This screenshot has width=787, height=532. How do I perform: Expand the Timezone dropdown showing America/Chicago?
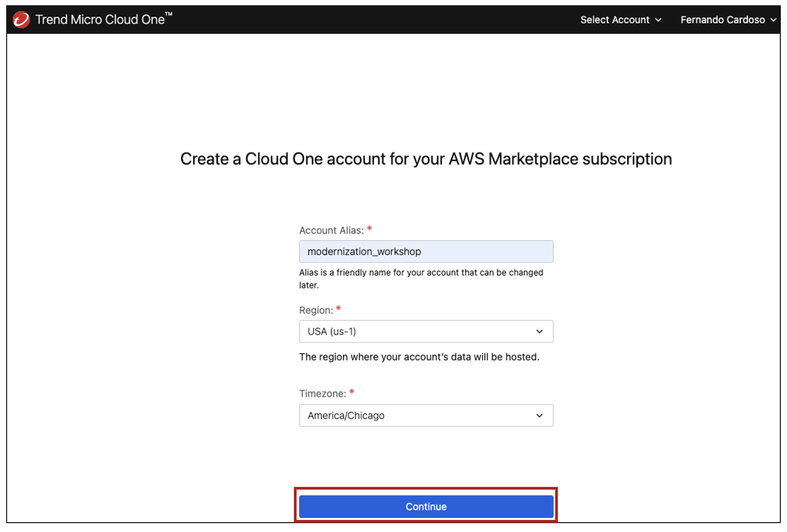click(426, 416)
